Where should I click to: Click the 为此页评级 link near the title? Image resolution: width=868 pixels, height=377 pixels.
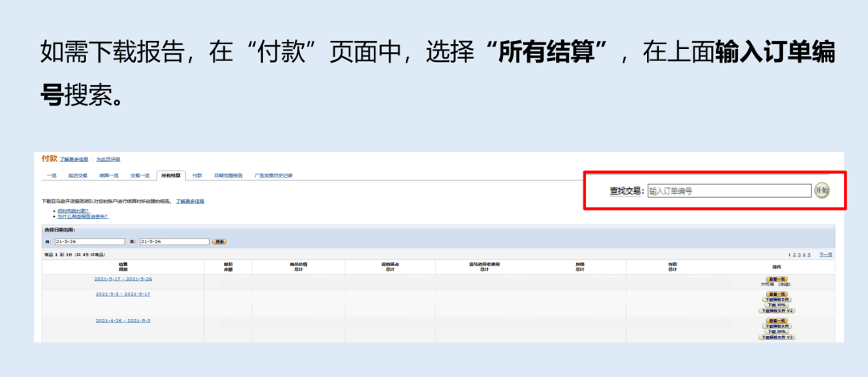click(x=108, y=160)
